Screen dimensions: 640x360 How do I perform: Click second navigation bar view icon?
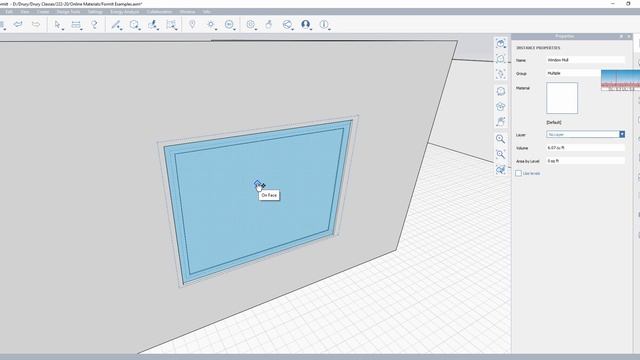(500, 59)
